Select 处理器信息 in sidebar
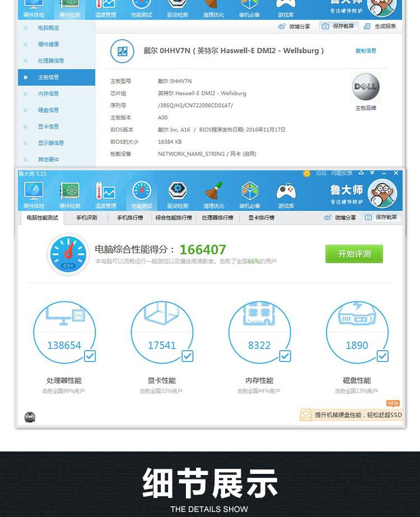This screenshot has width=420, height=517. (57, 61)
